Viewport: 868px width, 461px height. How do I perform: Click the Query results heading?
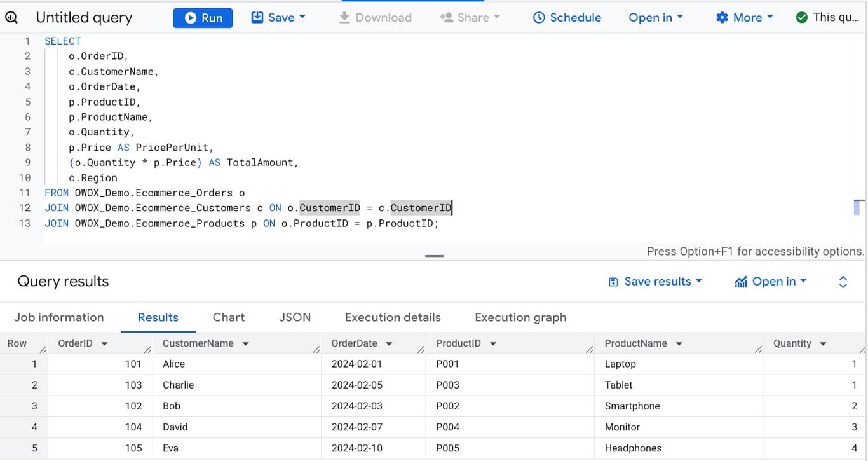point(63,282)
